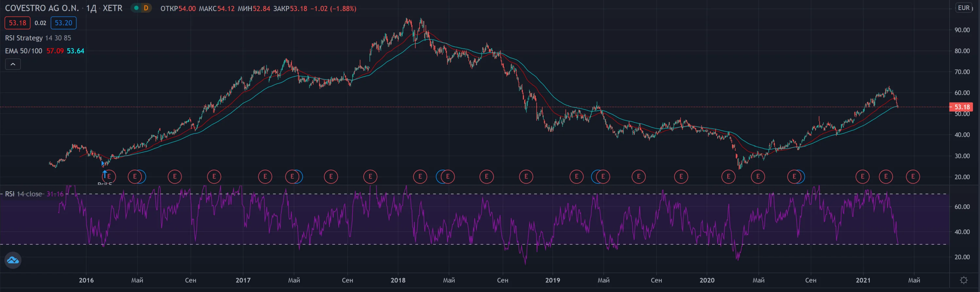This screenshot has width=980, height=292.
Task: Click the −1.02 (−1.88%) change value
Action: (x=333, y=8)
